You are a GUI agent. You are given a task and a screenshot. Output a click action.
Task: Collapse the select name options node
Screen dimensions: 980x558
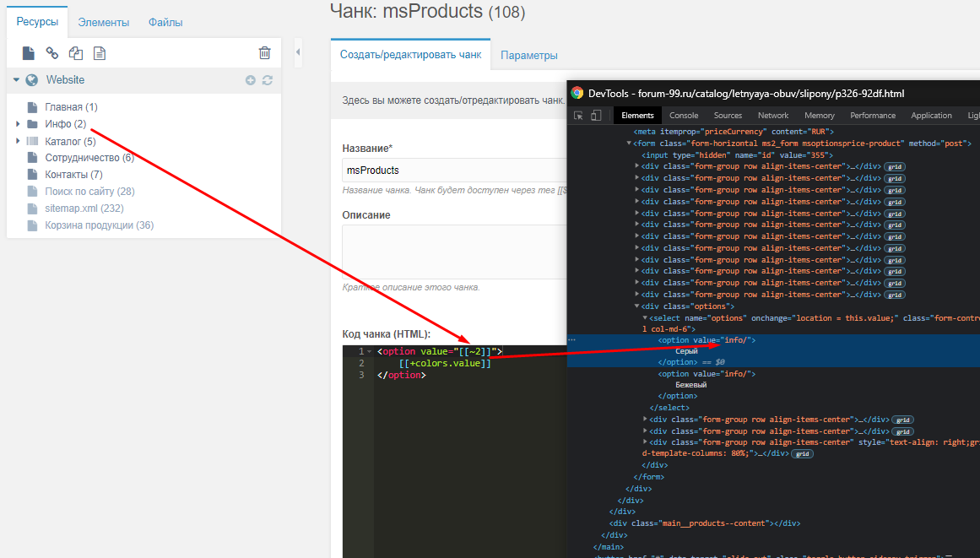[x=645, y=318]
